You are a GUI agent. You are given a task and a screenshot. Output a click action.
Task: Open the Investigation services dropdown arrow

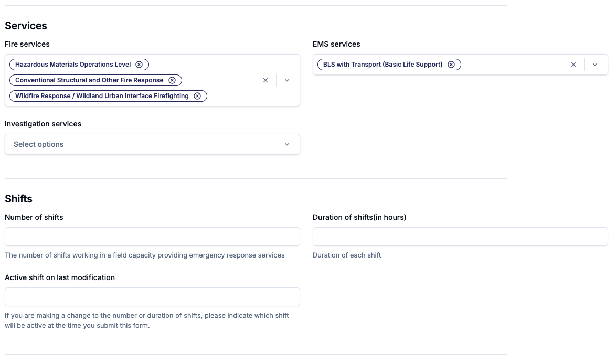(x=287, y=144)
